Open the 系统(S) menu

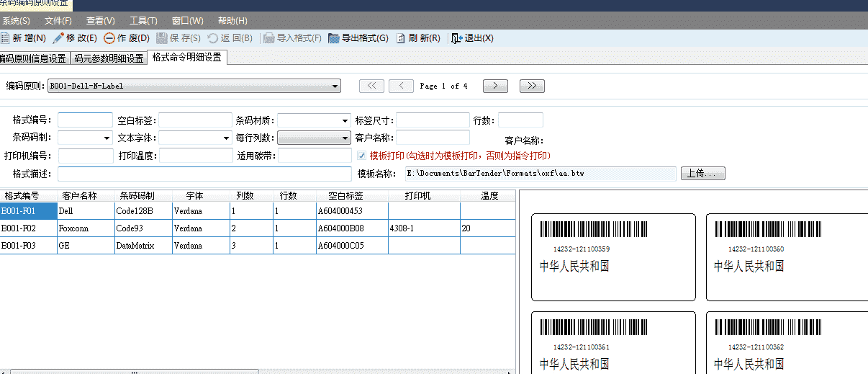[x=16, y=21]
